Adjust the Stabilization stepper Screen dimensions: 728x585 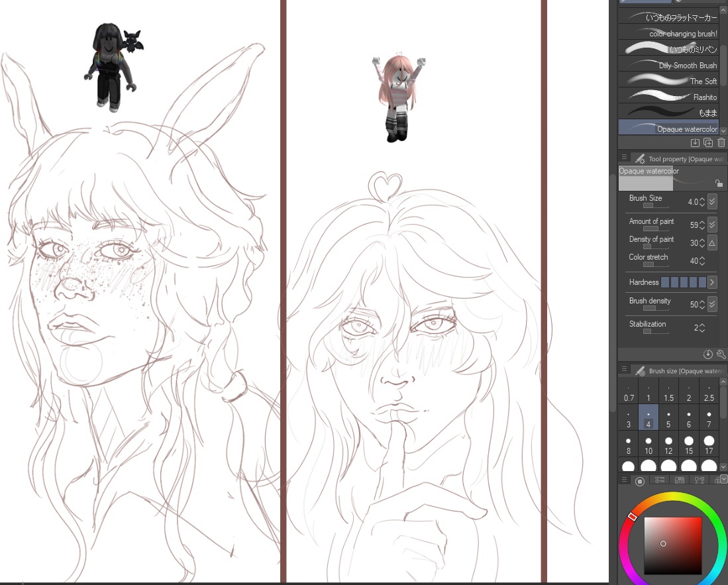point(702,328)
